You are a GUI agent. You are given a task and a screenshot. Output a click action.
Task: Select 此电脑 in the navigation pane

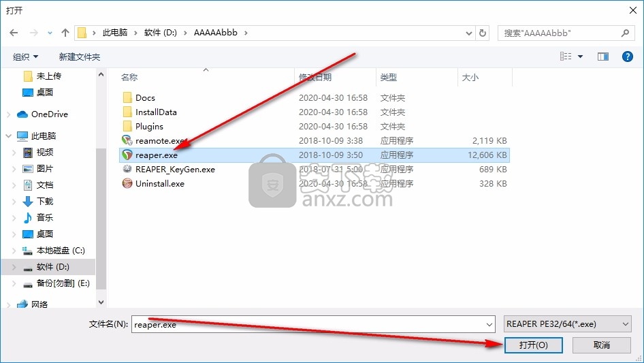click(44, 136)
